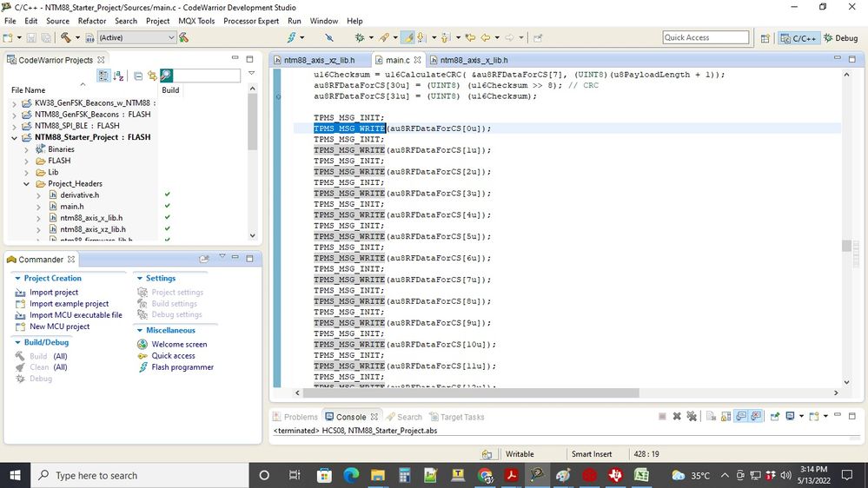Viewport: 868px width, 488px height.
Task: Open the Build hammer dropdown arrow
Action: (x=77, y=37)
